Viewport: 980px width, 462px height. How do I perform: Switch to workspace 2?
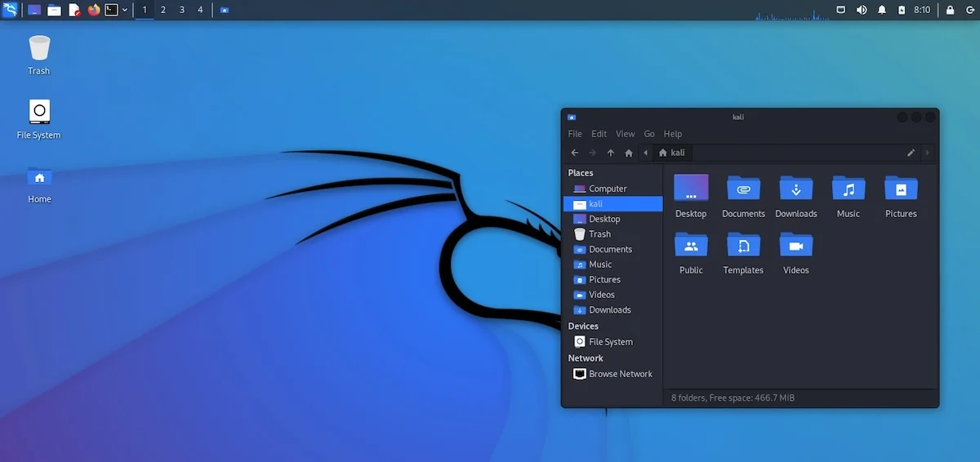[163, 10]
